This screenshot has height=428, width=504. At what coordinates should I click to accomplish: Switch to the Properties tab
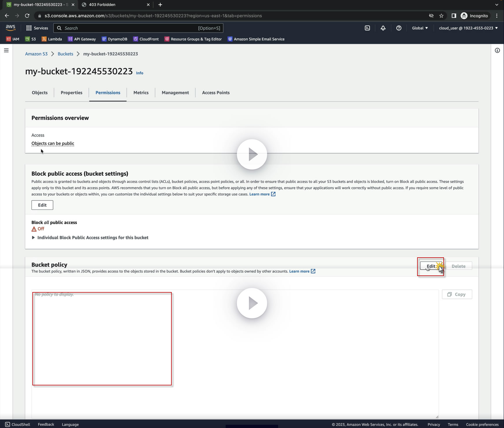point(71,92)
